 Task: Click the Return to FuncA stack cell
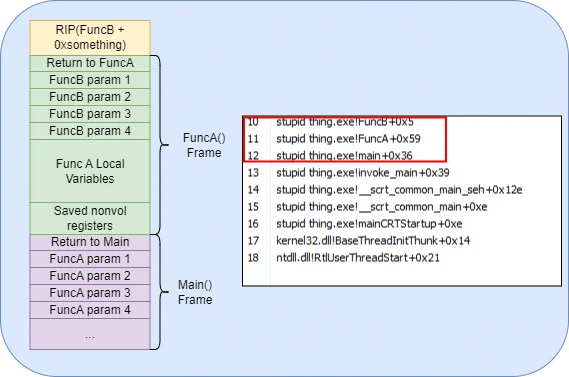(90, 63)
